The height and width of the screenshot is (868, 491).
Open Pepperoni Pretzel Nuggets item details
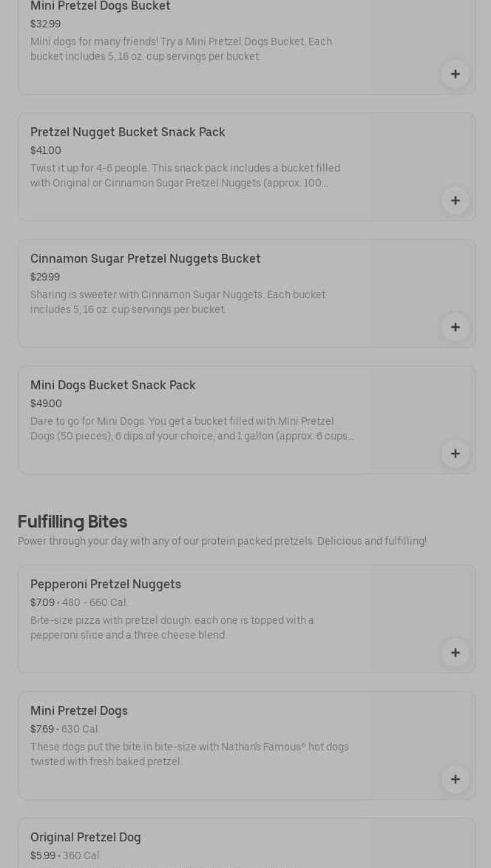point(106,585)
